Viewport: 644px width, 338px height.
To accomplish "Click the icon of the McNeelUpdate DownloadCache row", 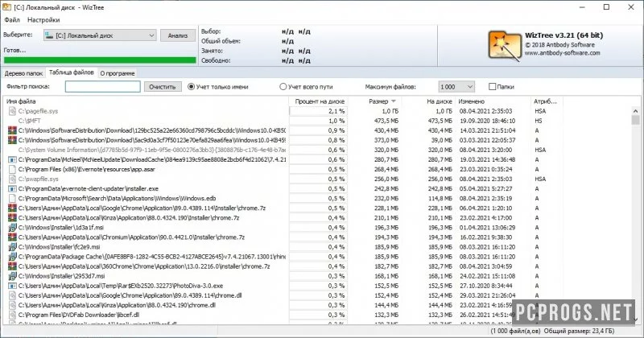I will click(x=12, y=160).
